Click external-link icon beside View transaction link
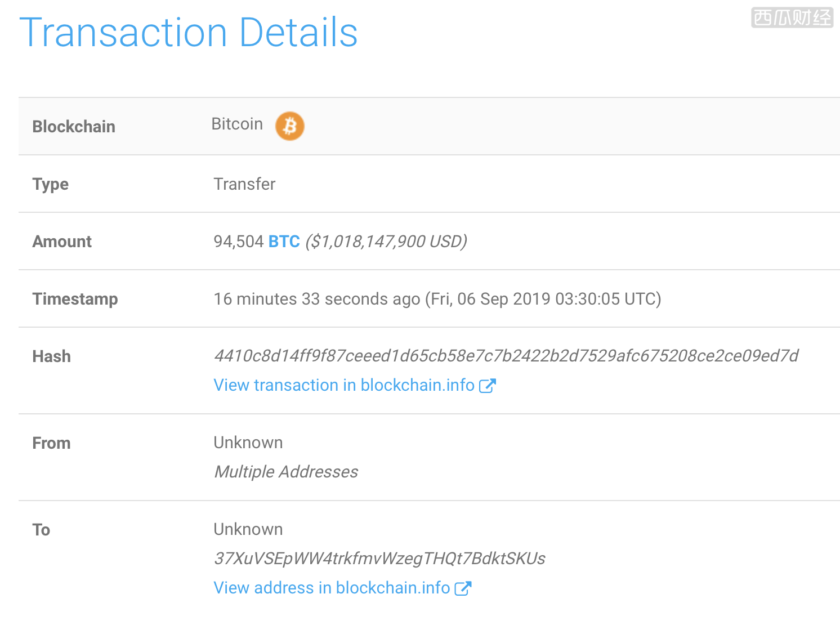Viewport: 840px width, 643px height. coord(487,386)
